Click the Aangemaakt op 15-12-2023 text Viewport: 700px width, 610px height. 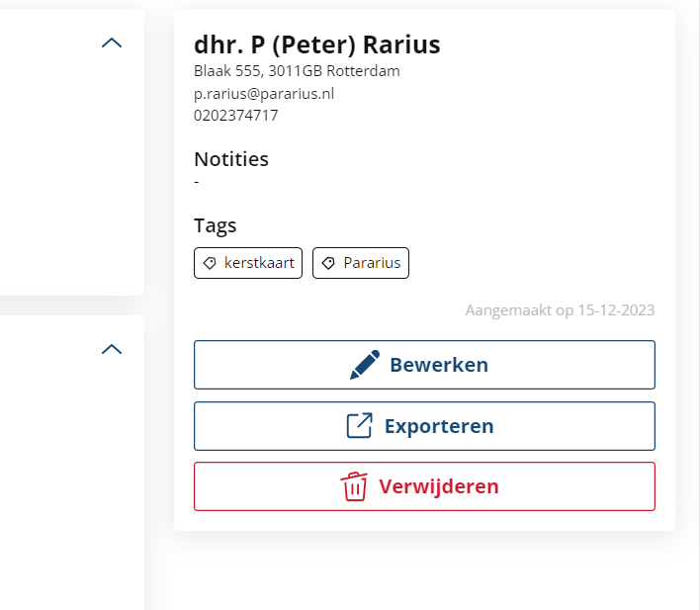[x=560, y=310]
